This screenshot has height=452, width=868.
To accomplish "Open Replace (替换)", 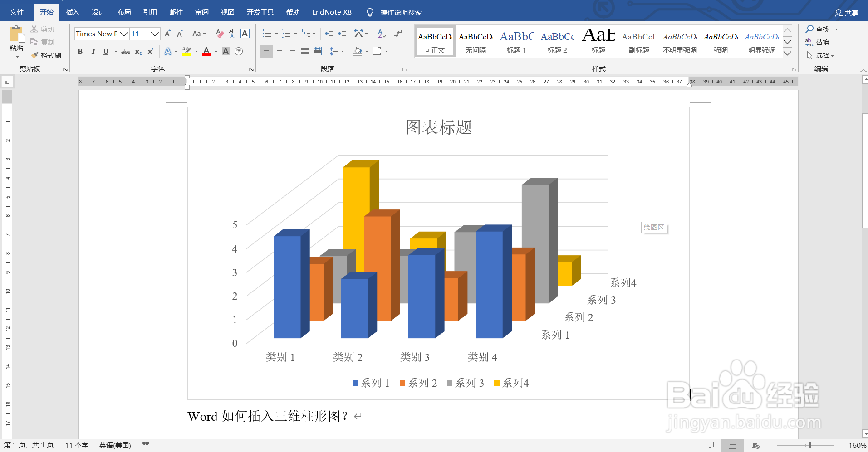I will pyautogui.click(x=817, y=42).
